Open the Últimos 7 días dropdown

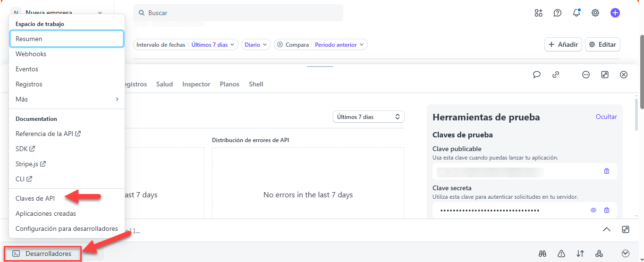click(x=368, y=117)
